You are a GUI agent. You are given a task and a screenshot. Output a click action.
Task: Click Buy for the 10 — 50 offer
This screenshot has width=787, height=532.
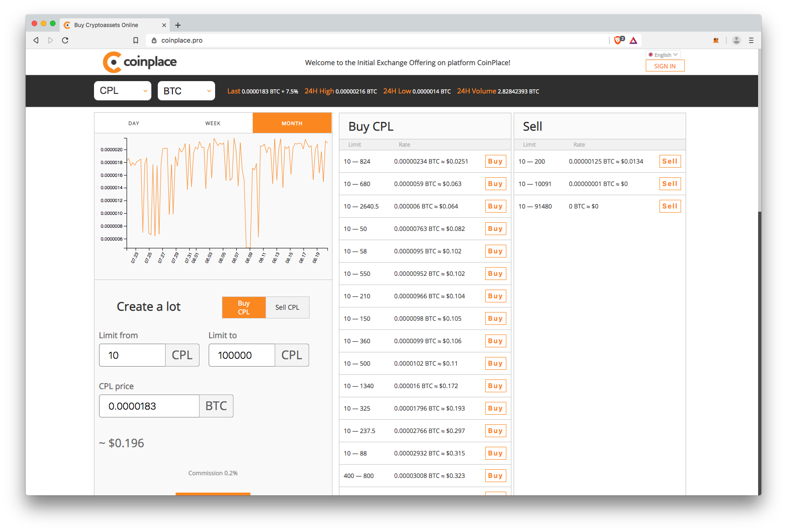pos(495,229)
